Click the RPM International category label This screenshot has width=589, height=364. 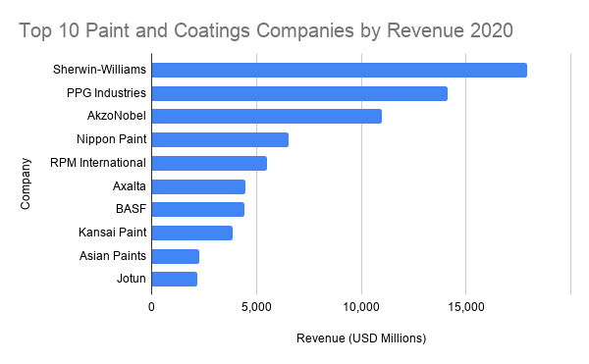point(98,163)
